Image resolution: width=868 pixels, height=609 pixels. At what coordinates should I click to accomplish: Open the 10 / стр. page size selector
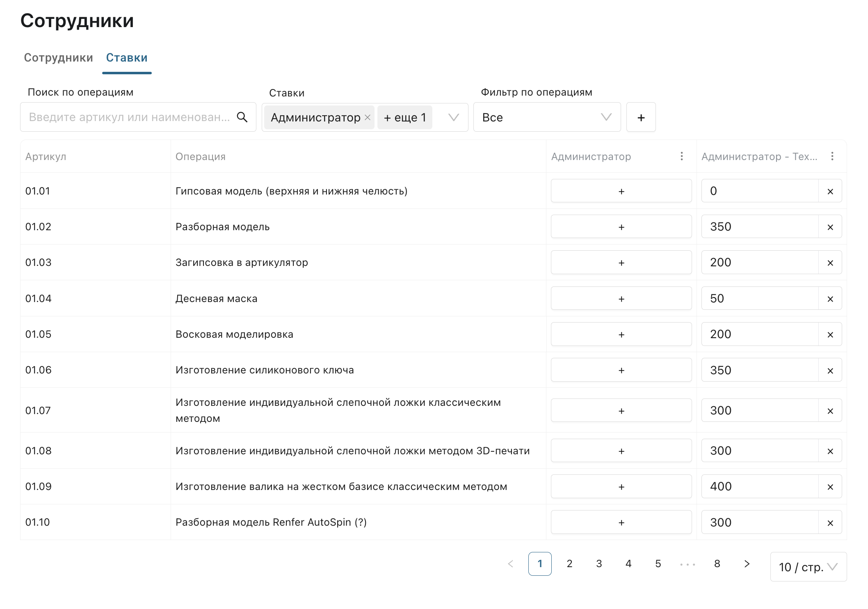(x=808, y=567)
